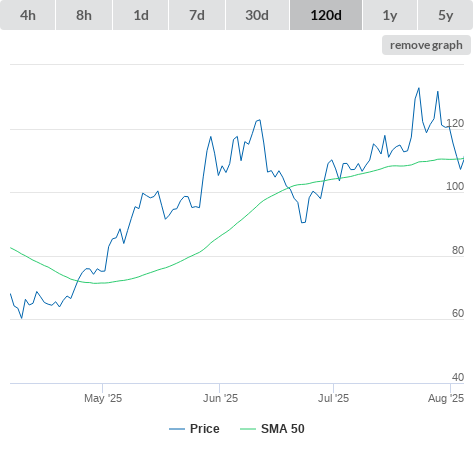474x455 pixels.
Task: Click the May '25 axis label
Action: [103, 398]
